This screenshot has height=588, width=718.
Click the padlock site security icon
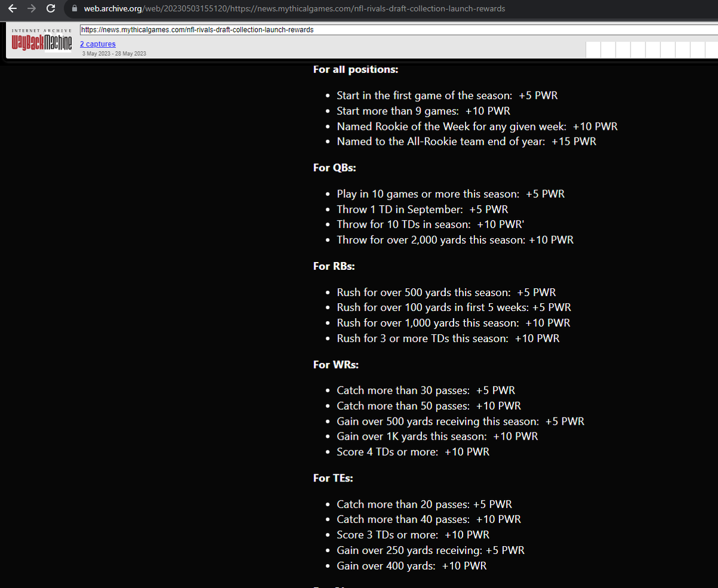[x=75, y=8]
